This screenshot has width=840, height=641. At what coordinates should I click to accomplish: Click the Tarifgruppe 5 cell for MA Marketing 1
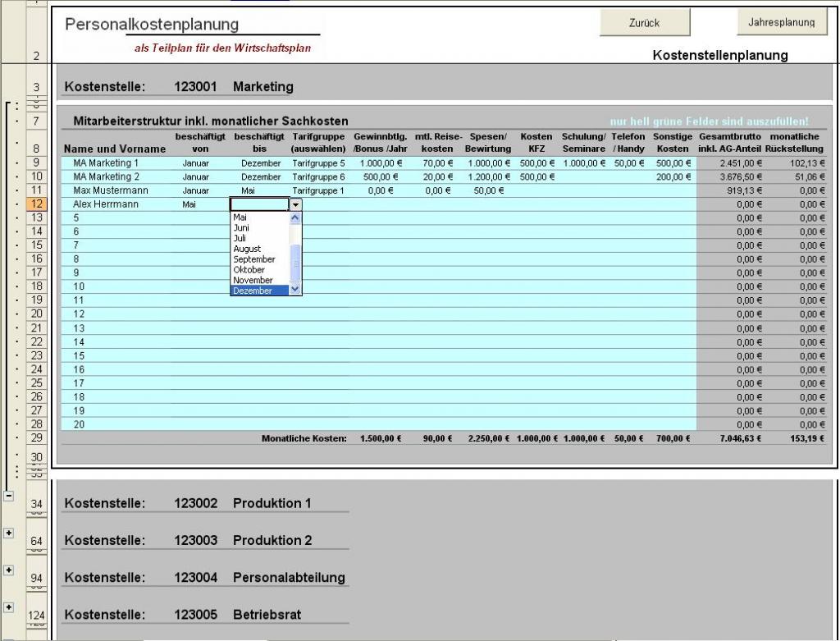pyautogui.click(x=318, y=163)
